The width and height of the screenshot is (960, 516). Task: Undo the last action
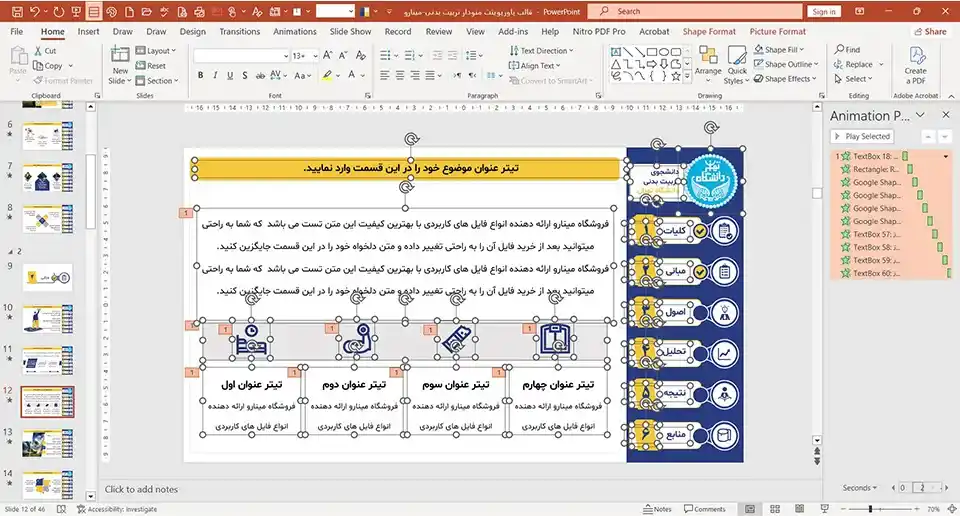pyautogui.click(x=35, y=12)
